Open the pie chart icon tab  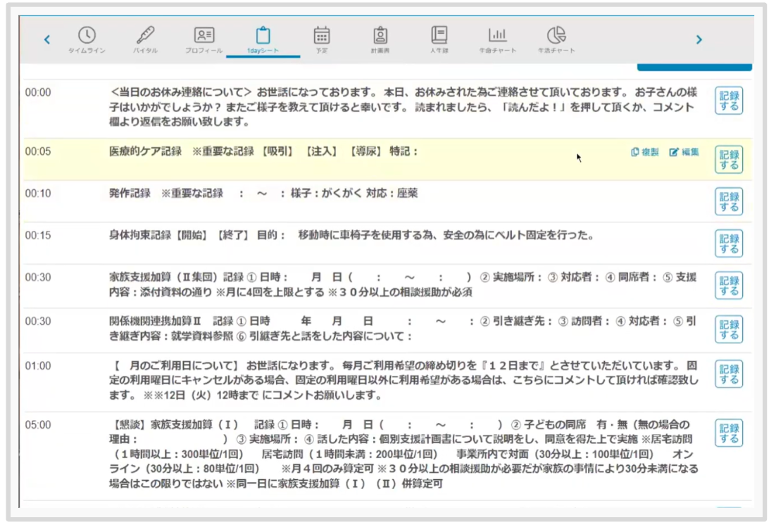pos(556,36)
